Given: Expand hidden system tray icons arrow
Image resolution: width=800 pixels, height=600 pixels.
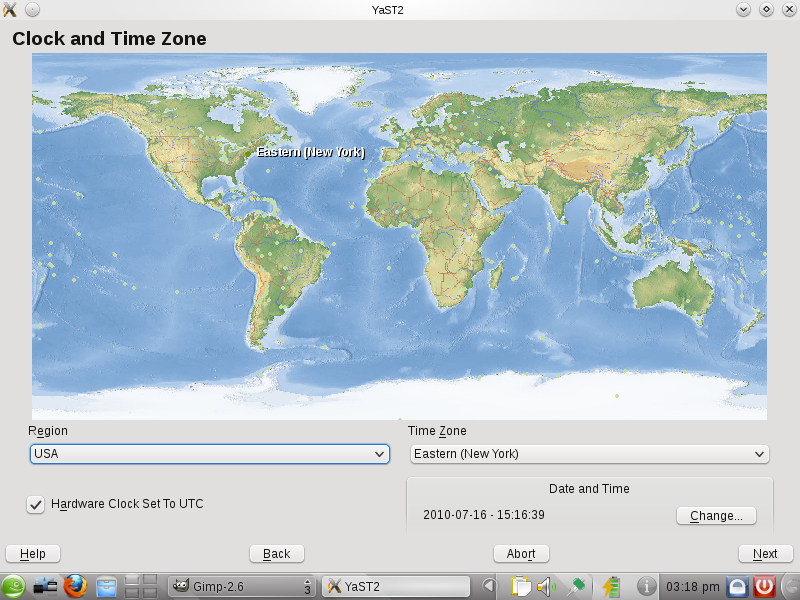Looking at the screenshot, I should point(488,586).
